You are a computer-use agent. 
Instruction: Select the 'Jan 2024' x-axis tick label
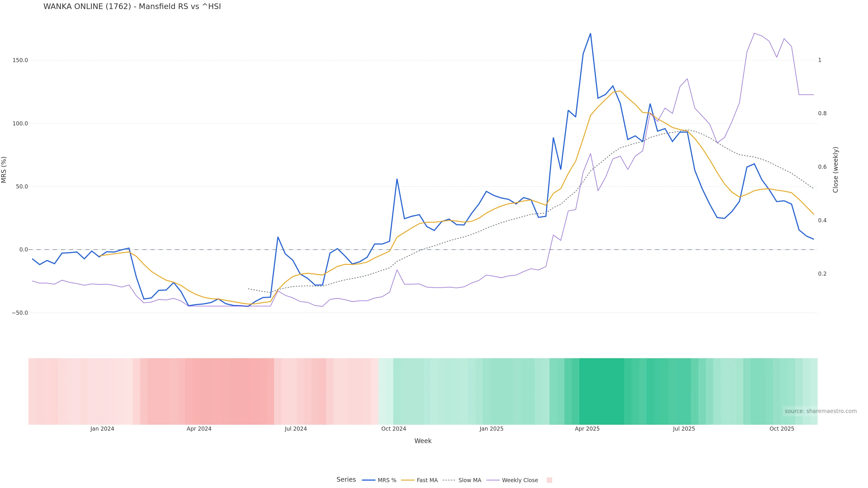click(x=102, y=429)
